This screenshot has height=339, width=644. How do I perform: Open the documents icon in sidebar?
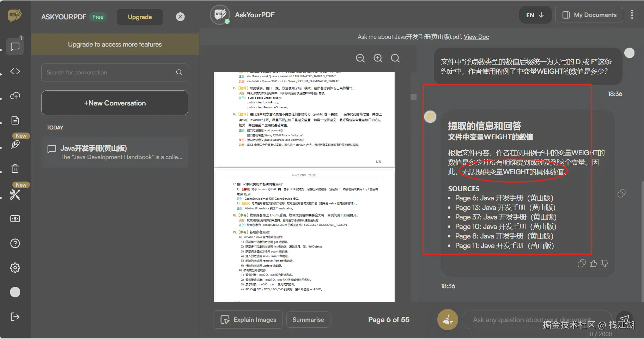click(x=15, y=120)
